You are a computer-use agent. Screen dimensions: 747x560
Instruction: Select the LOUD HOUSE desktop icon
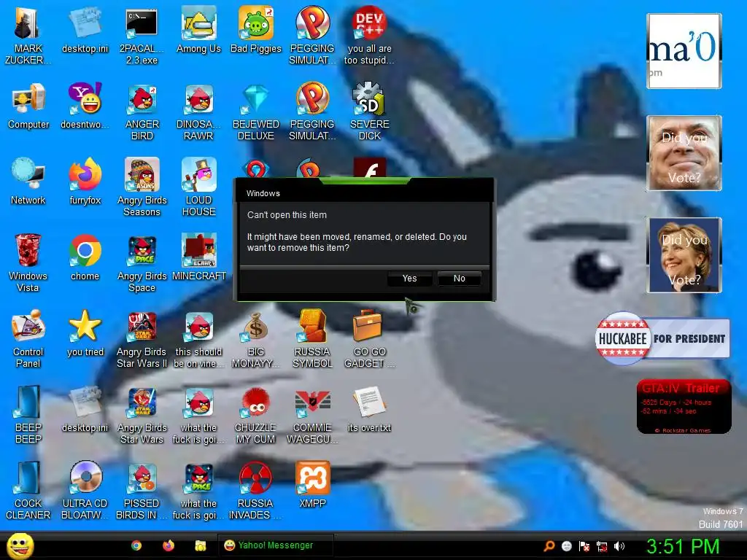(198, 187)
